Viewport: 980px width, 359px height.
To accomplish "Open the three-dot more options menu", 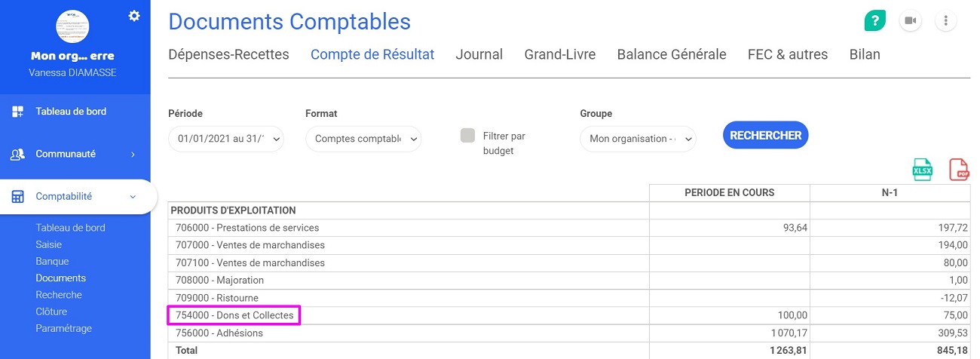I will click(946, 20).
